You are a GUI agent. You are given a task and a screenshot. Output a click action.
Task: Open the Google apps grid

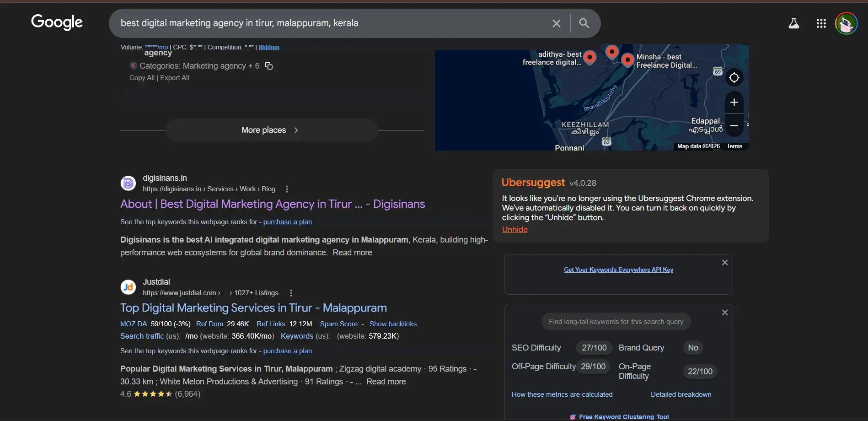821,23
